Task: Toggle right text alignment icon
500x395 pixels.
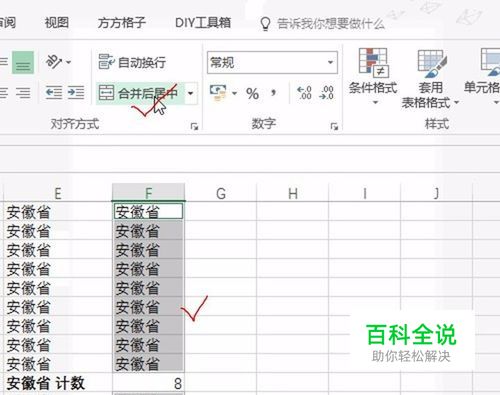Action: (23, 93)
